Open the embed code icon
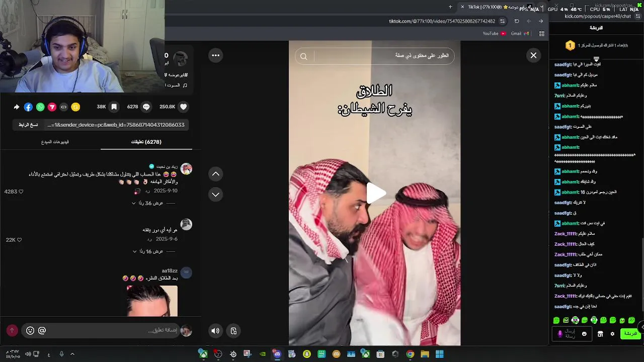The height and width of the screenshot is (362, 644). (63, 107)
